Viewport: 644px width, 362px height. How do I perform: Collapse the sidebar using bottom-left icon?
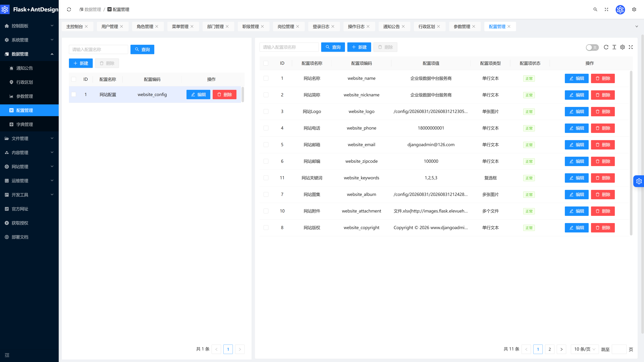[x=7, y=355]
